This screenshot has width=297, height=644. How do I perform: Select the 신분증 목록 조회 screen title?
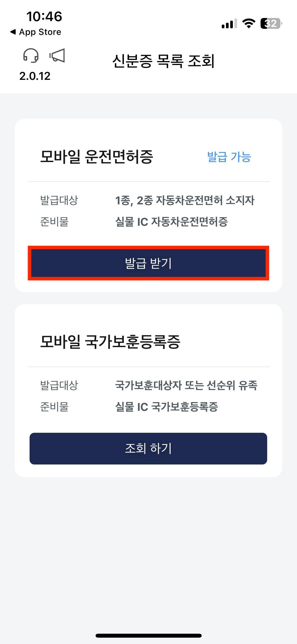click(164, 61)
